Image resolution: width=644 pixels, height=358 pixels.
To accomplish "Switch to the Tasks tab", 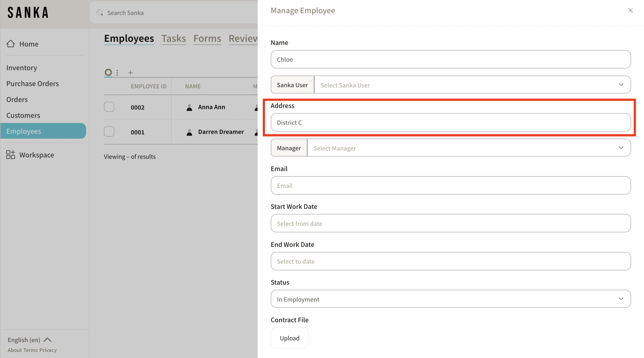I will pyautogui.click(x=174, y=38).
